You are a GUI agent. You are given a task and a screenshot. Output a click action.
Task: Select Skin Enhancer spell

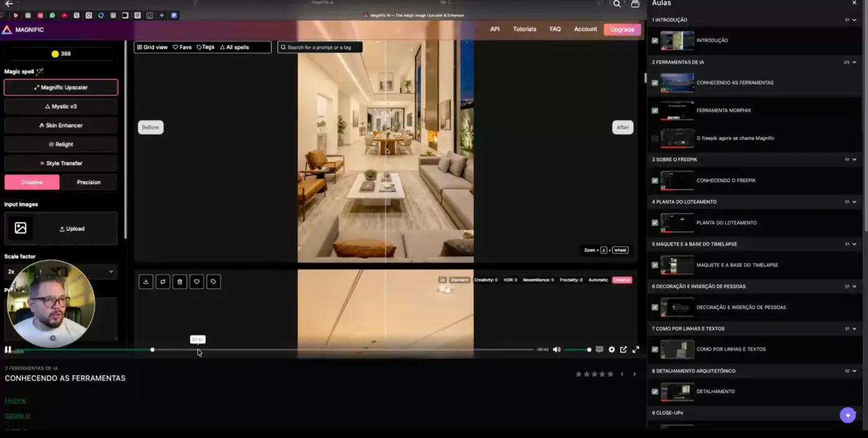click(x=61, y=125)
